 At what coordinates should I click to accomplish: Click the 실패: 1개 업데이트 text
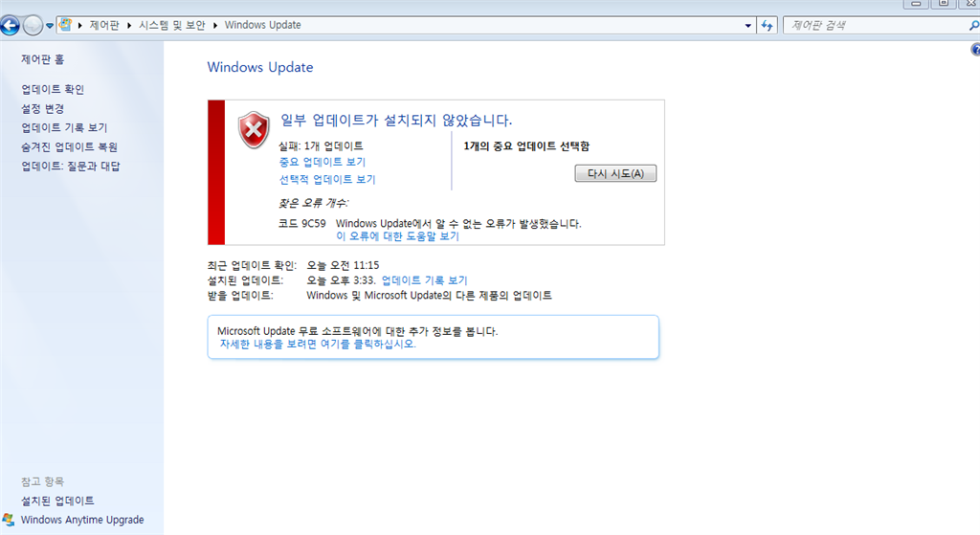pyautogui.click(x=321, y=146)
